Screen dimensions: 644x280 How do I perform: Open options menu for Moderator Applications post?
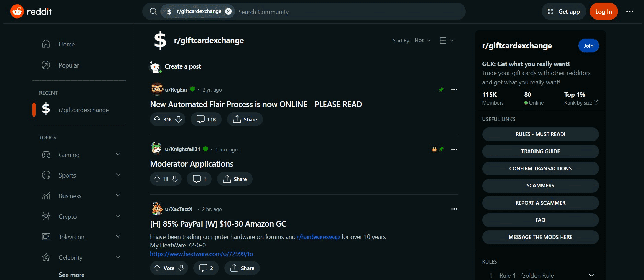454,149
